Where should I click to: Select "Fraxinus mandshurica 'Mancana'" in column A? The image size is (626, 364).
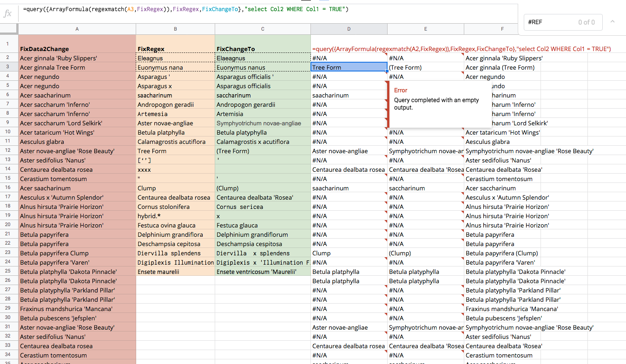pyautogui.click(x=77, y=309)
